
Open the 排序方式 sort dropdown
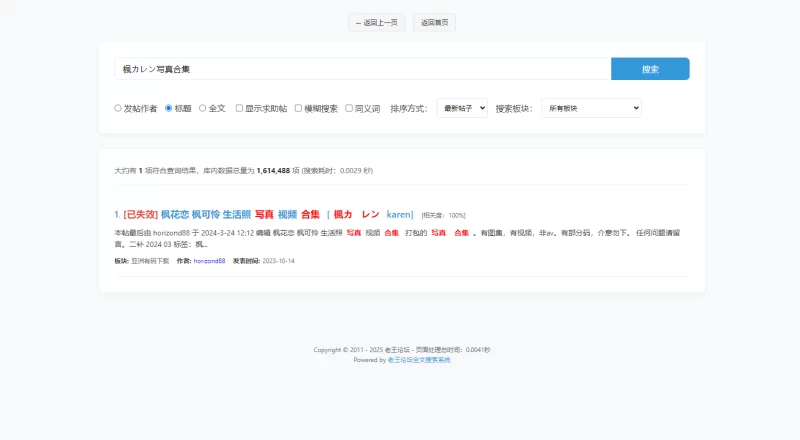click(x=462, y=108)
